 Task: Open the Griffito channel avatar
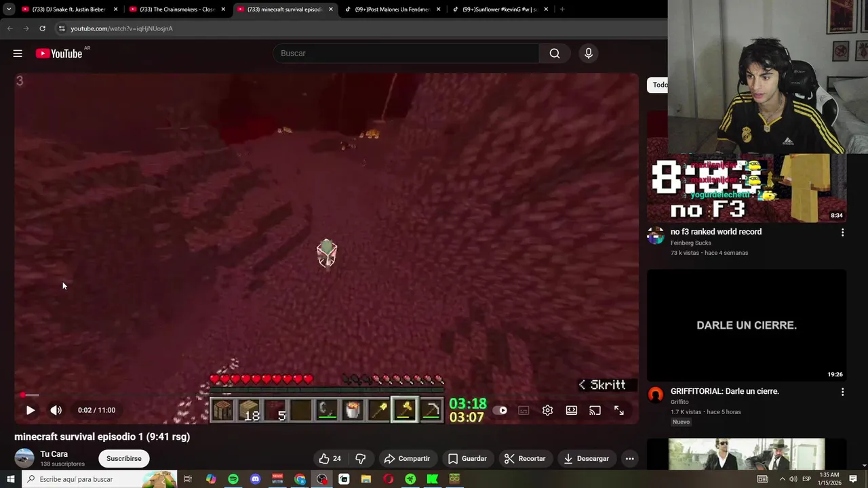coord(655,394)
